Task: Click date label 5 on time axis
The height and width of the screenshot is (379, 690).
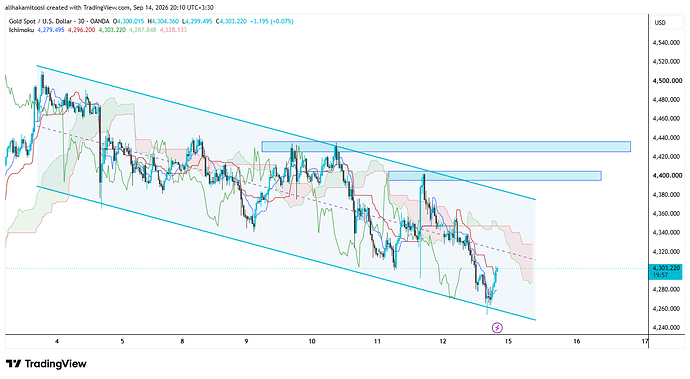Action: [x=122, y=341]
